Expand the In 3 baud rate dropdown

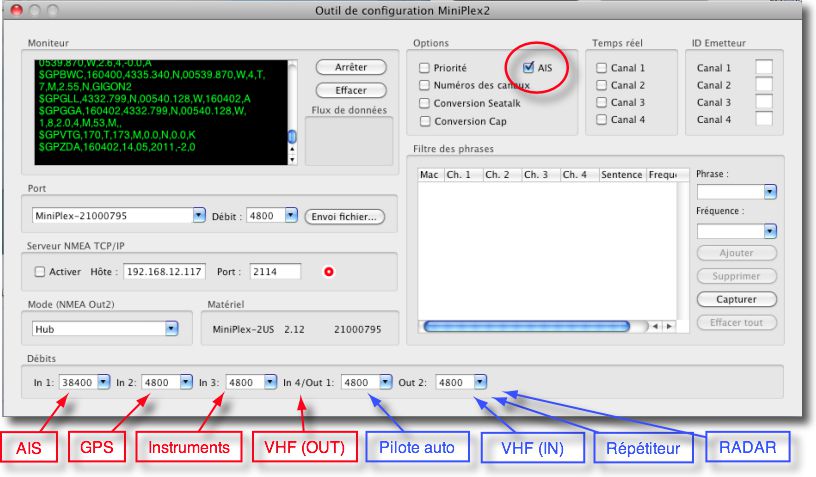270,382
